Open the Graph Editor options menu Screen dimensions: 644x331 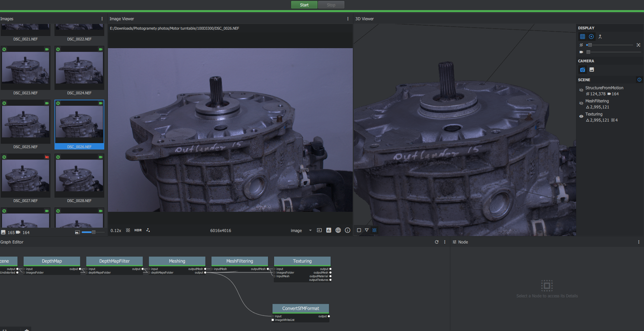point(445,242)
